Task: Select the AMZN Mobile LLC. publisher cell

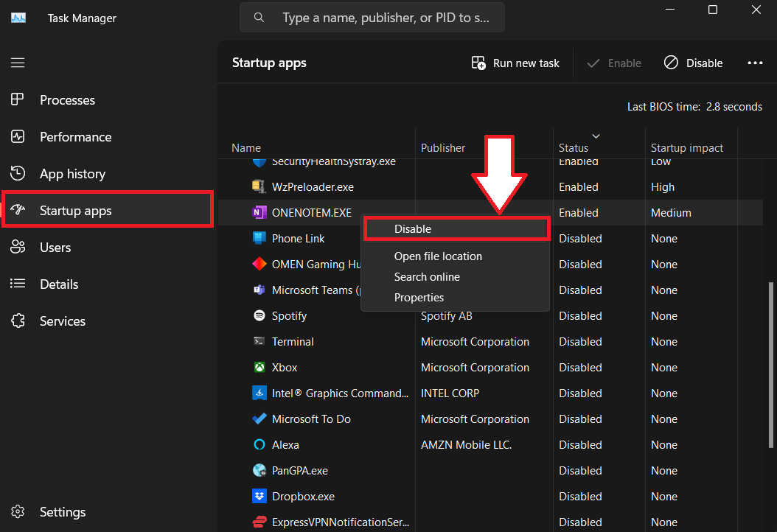Action: coord(466,444)
